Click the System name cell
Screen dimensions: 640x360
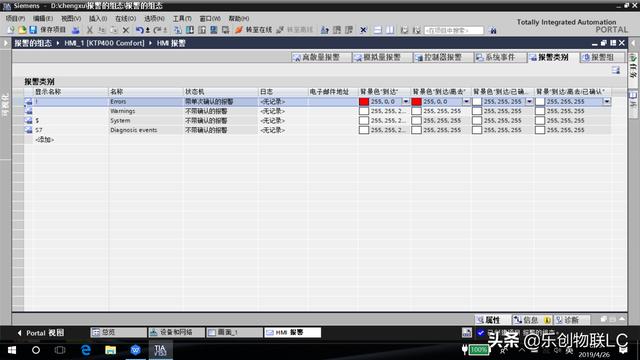point(145,120)
